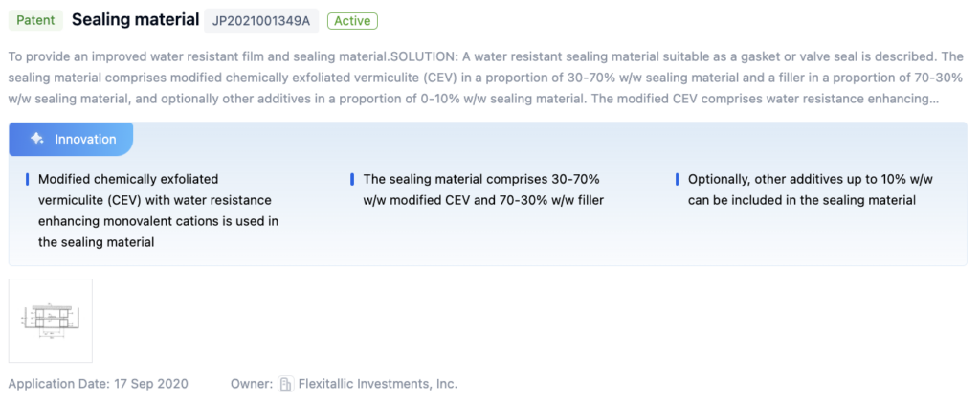
Task: Open the 'Sealing material' patent title
Action: pyautogui.click(x=135, y=20)
